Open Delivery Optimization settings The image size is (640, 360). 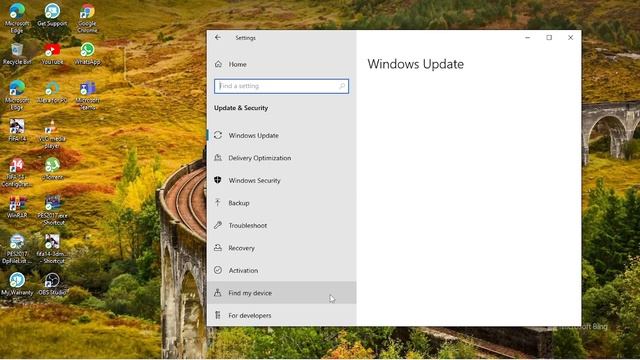282,158
